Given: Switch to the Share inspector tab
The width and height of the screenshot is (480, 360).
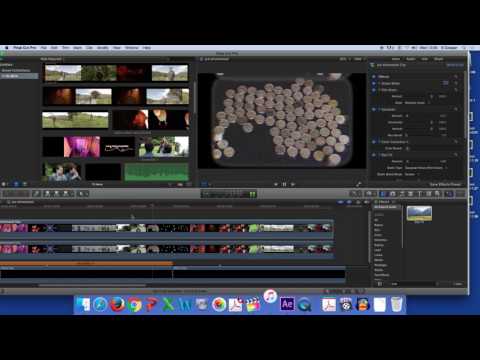Looking at the screenshot, I should point(439,59).
